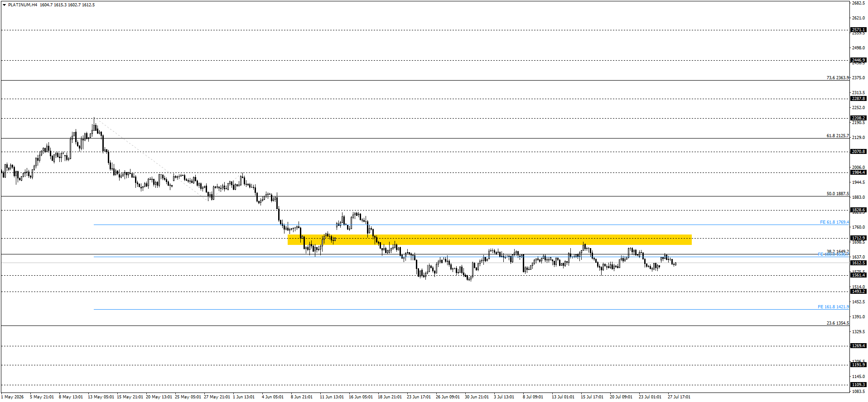
Task: Click the 1 May 2026 date label
Action: (12, 397)
